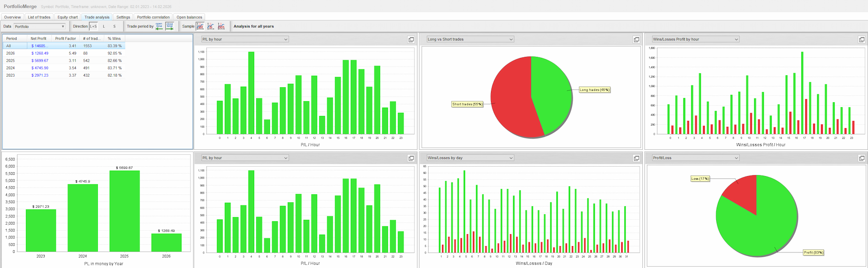The image size is (868, 268).
Task: Choose the in-sample 'IS' icon
Action: pos(211,26)
